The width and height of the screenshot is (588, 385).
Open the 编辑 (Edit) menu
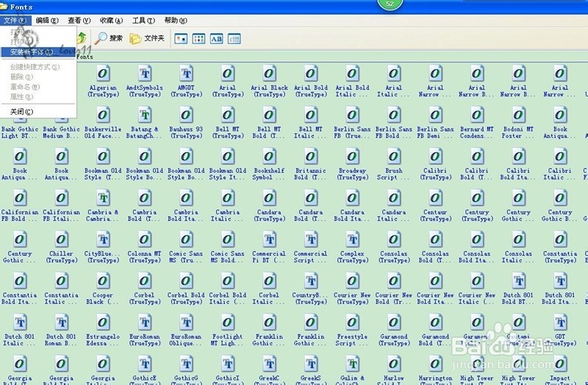click(x=47, y=21)
